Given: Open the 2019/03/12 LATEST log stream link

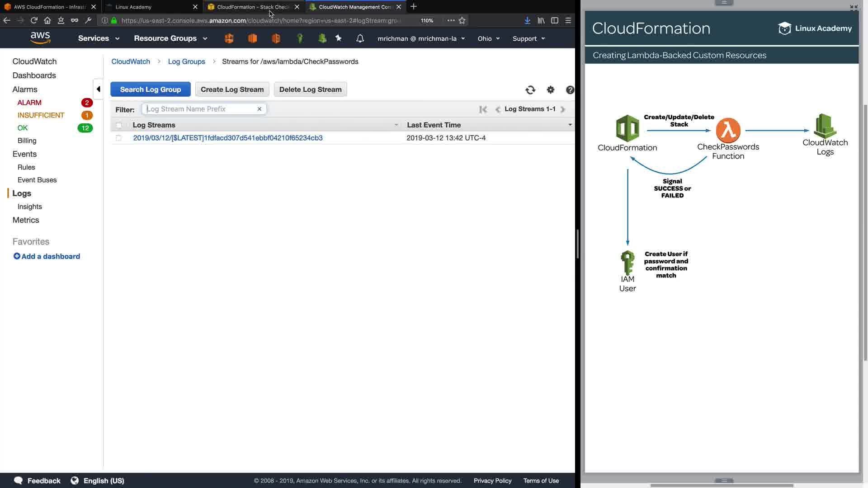Looking at the screenshot, I should (x=228, y=138).
